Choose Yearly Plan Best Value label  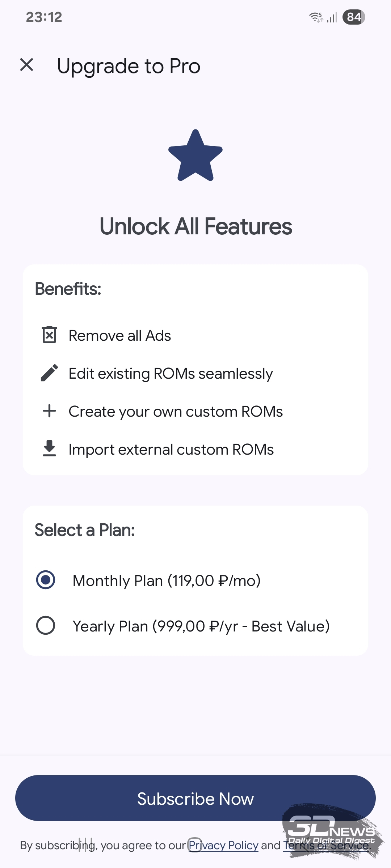[201, 626]
